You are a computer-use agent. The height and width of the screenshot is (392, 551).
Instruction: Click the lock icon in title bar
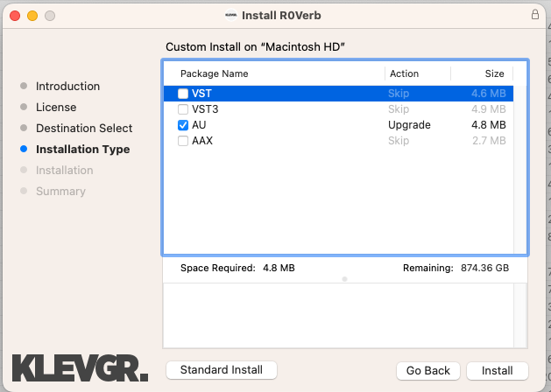[x=535, y=15]
